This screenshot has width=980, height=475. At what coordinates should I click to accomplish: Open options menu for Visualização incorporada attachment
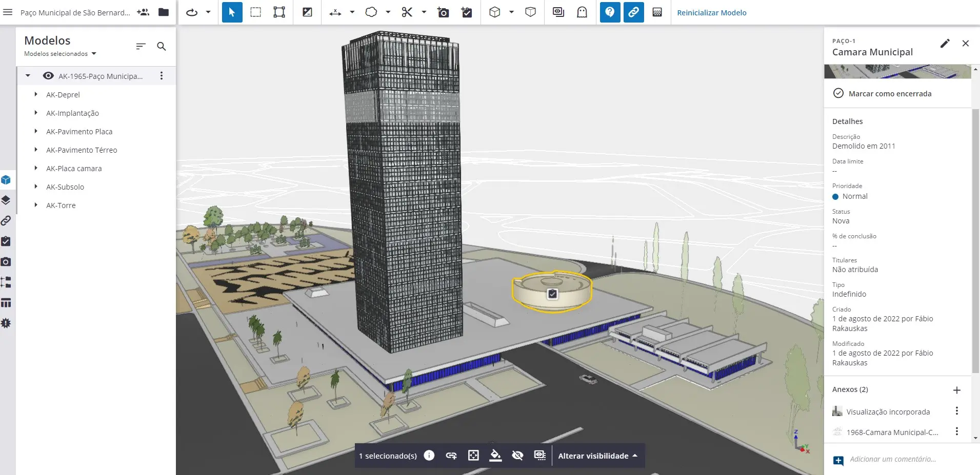click(956, 411)
